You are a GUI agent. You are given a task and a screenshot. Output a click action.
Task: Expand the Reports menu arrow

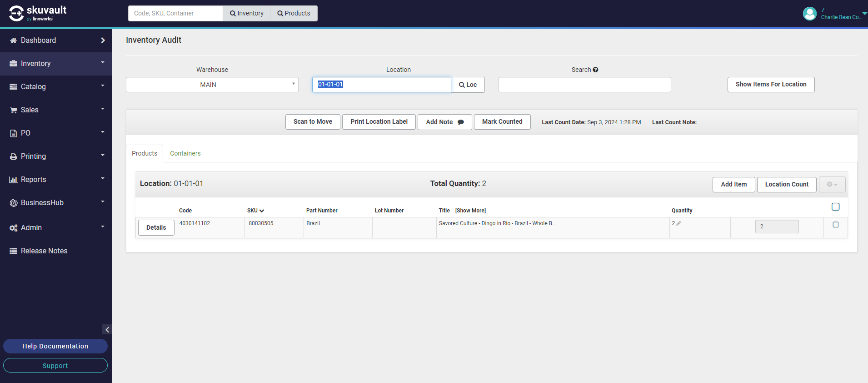(x=103, y=178)
